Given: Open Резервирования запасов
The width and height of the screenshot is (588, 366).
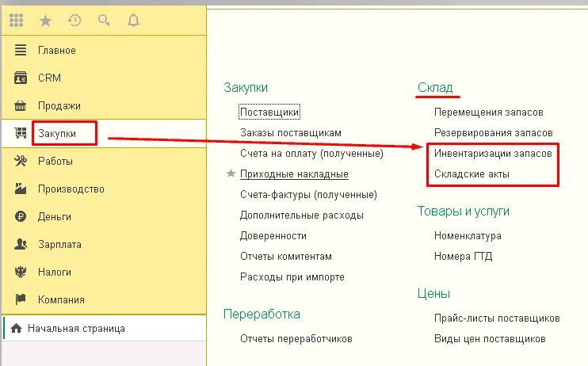Looking at the screenshot, I should coord(493,133).
